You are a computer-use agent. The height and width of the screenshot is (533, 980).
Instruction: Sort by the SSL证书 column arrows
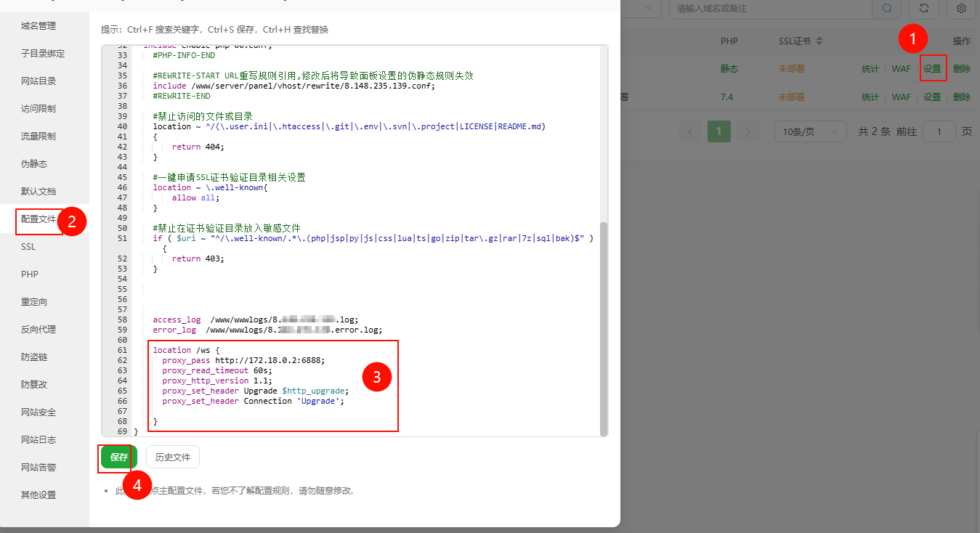819,41
